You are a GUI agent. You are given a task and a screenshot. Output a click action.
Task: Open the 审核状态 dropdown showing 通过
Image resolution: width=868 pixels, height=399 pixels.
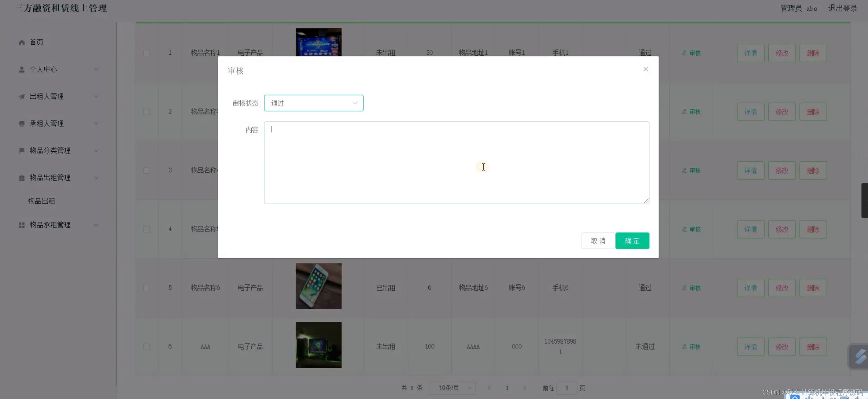[313, 103]
